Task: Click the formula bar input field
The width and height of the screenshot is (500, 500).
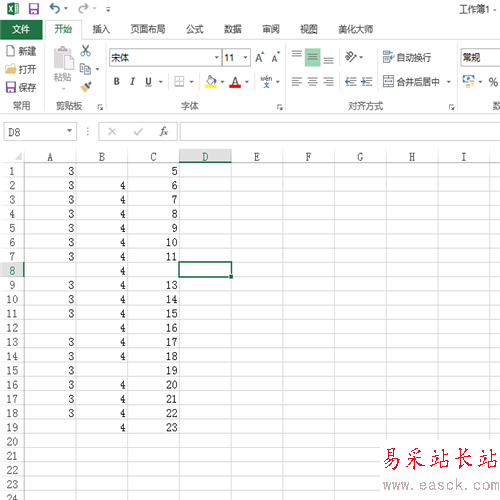Action: [x=340, y=132]
